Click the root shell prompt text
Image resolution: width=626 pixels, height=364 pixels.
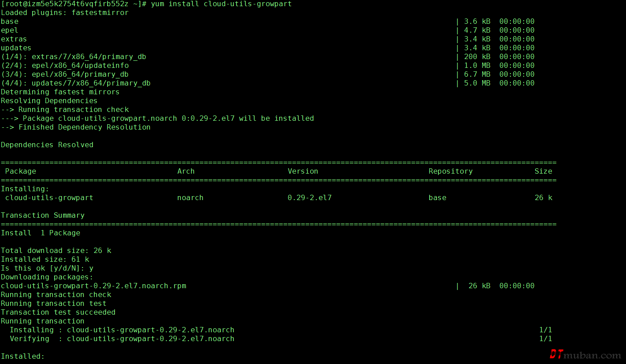click(73, 4)
